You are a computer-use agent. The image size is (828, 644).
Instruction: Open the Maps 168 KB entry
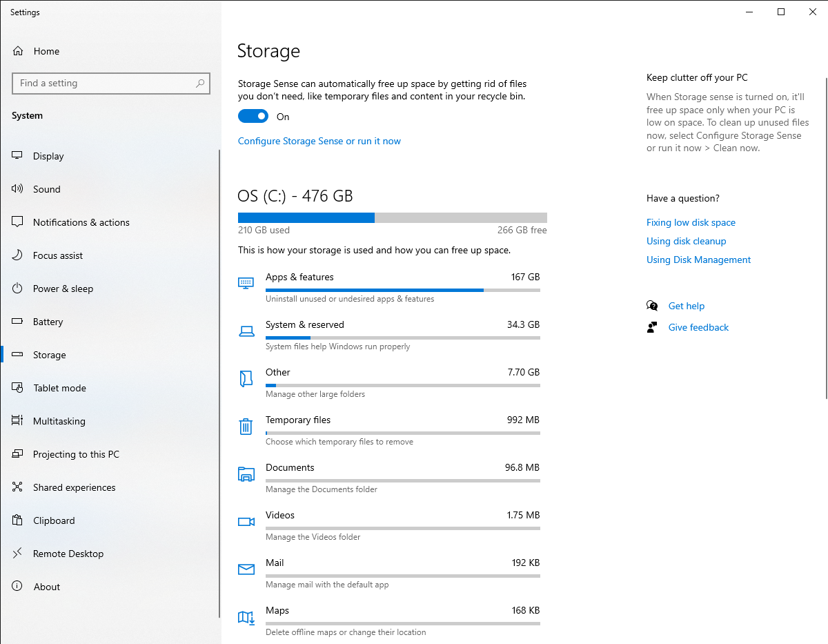(389, 621)
